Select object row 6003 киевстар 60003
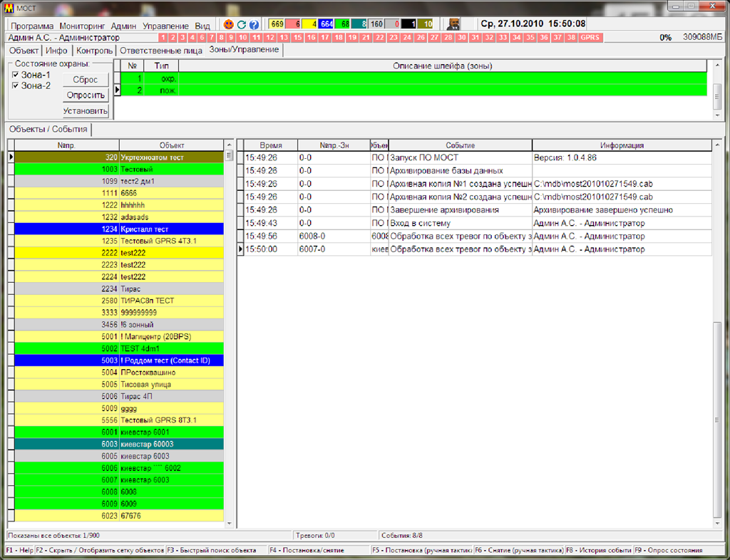 point(119,444)
